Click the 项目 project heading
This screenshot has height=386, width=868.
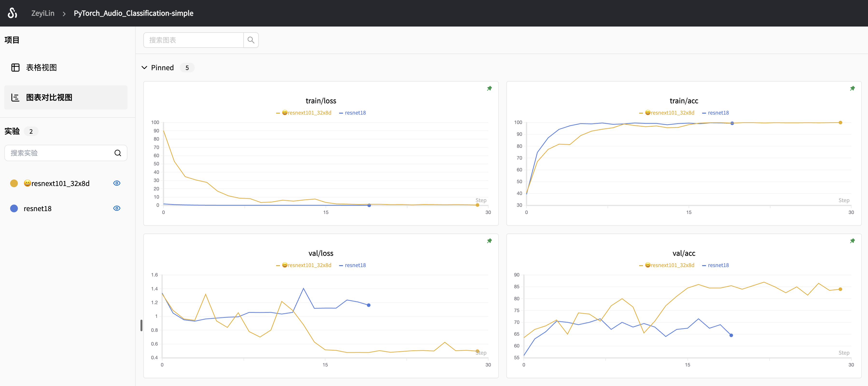[x=12, y=40]
